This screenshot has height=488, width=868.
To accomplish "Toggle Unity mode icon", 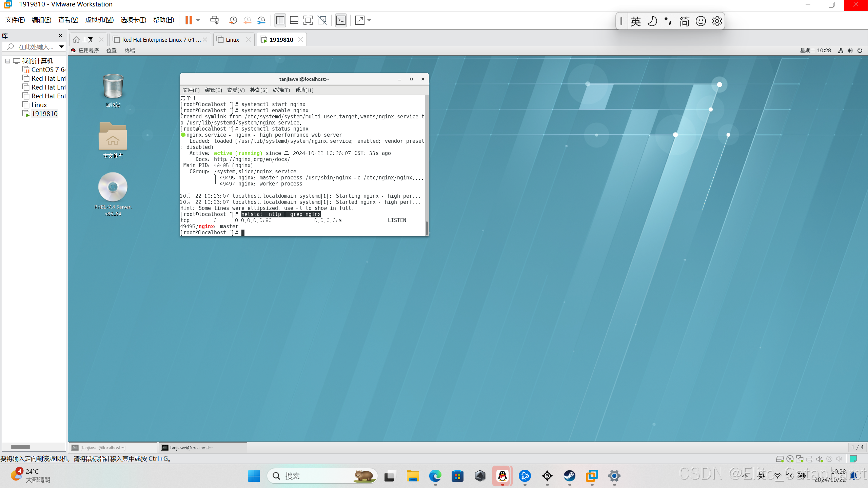I will [322, 20].
